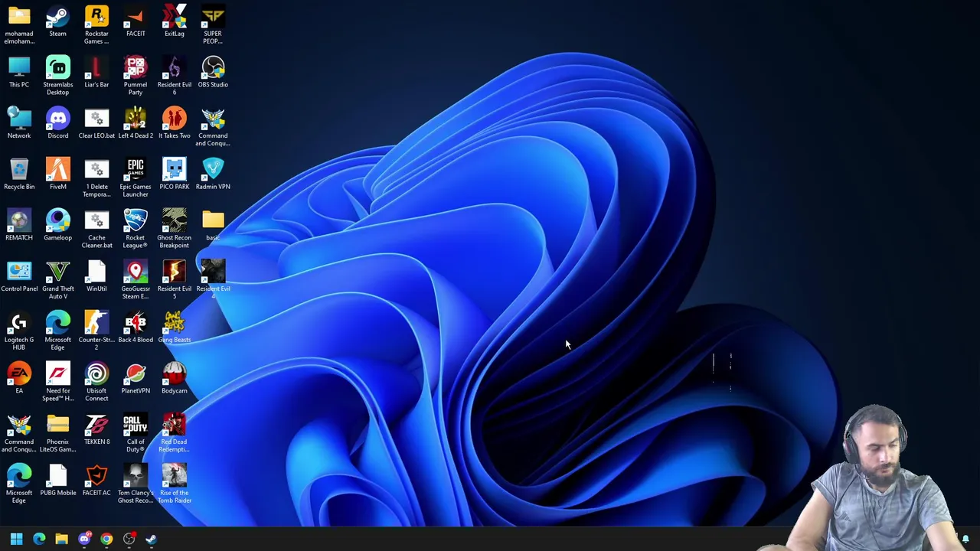
Task: Select the Radmin VPN shortcut
Action: pos(213,175)
